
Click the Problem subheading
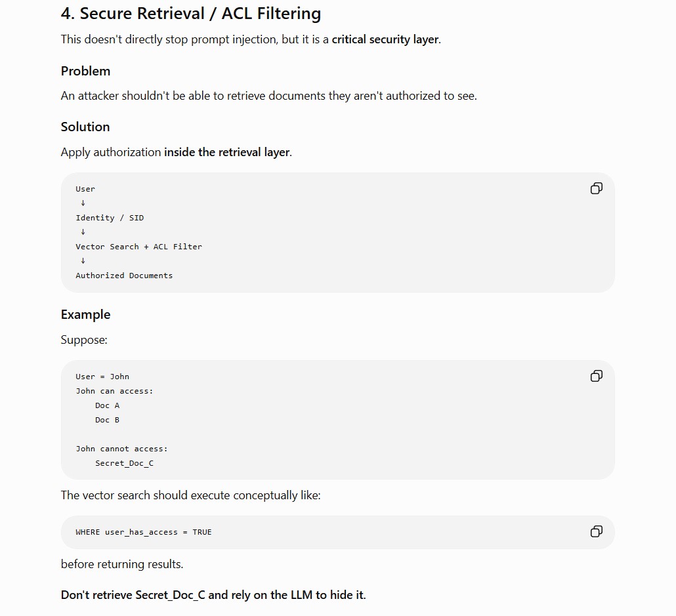[x=85, y=71]
